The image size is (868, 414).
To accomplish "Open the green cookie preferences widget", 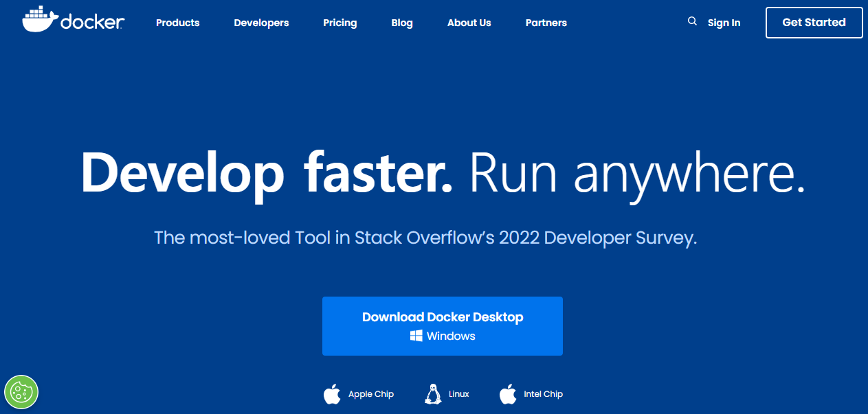I will click(x=22, y=392).
